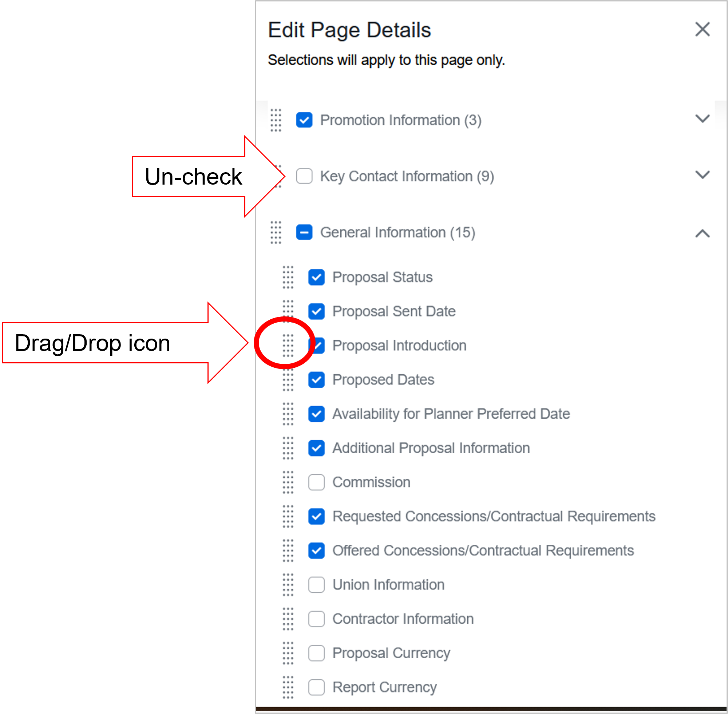
Task: Click the drag handle beside Commission
Action: (x=288, y=482)
